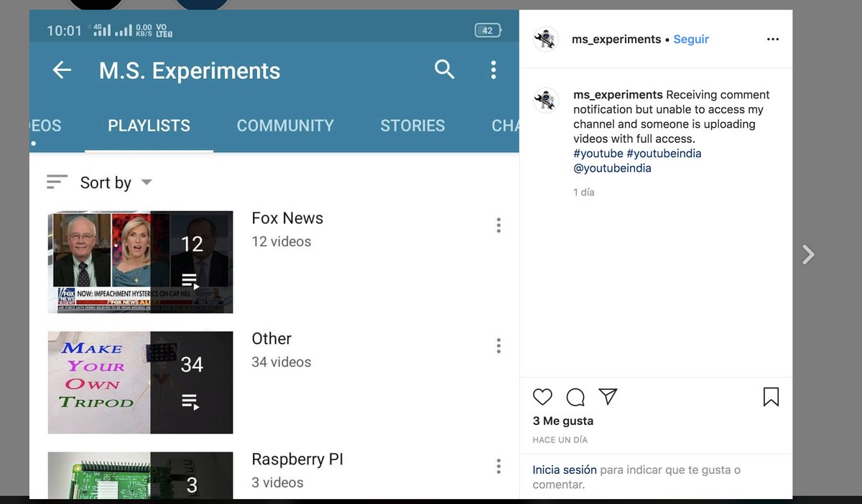Viewport: 862px width, 504px height.
Task: Open channel overflow menu in blue header
Action: [493, 70]
